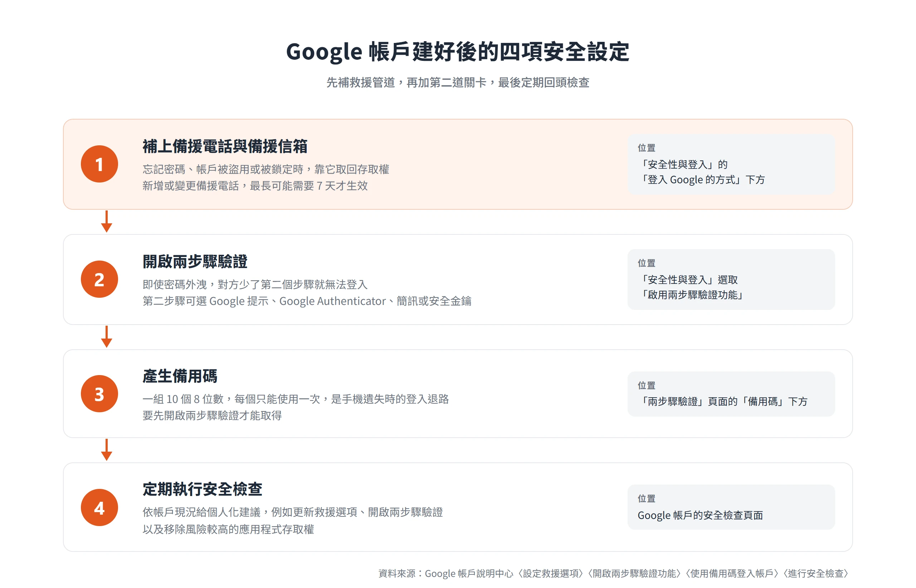
Task: Select the heading "補上備援電話與備援信箱"
Action: (x=225, y=146)
